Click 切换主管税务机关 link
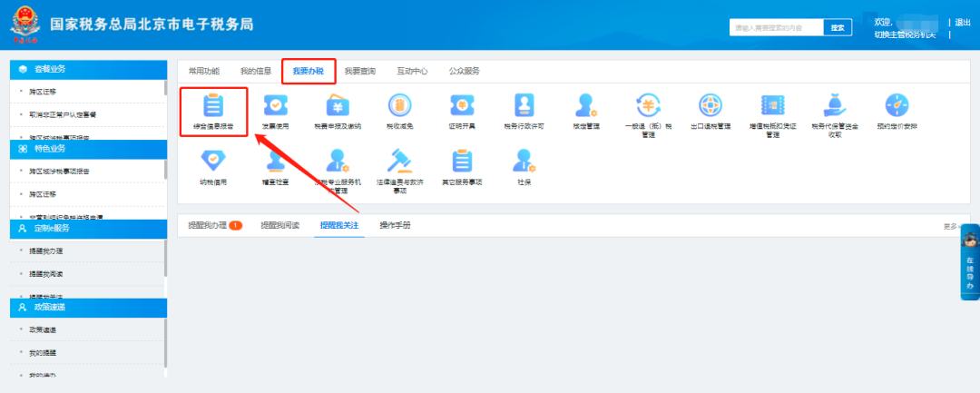The height and width of the screenshot is (393, 980). [905, 34]
